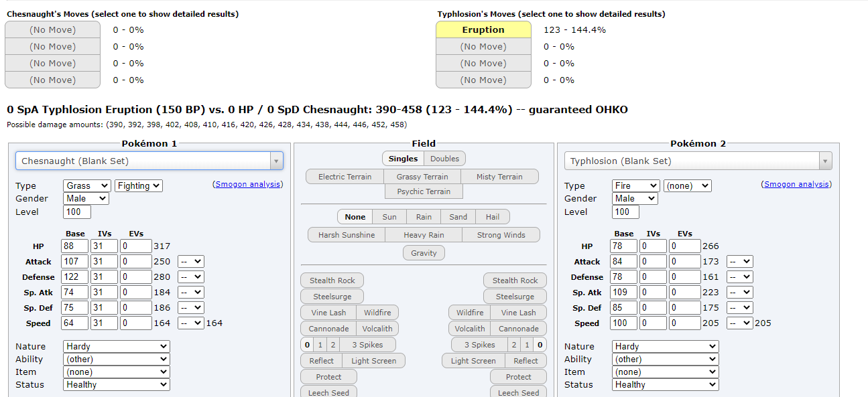Toggle Gravity field effect
Image resolution: width=868 pixels, height=397 pixels.
click(424, 253)
